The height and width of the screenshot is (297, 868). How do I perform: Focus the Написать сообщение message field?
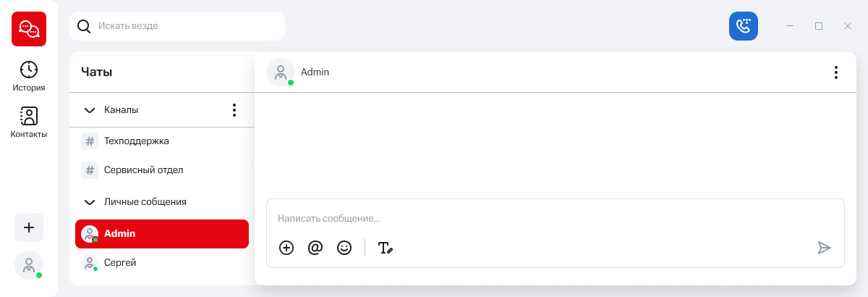pos(550,218)
